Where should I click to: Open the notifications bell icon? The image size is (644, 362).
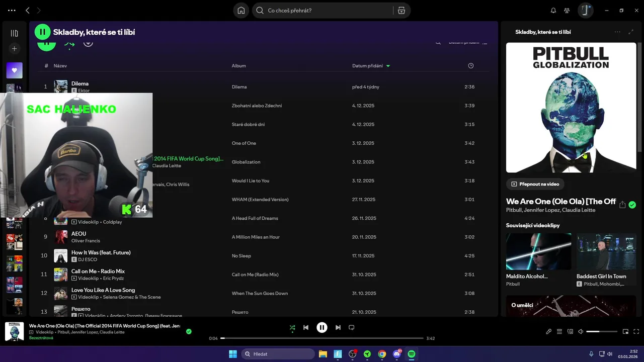point(553,11)
